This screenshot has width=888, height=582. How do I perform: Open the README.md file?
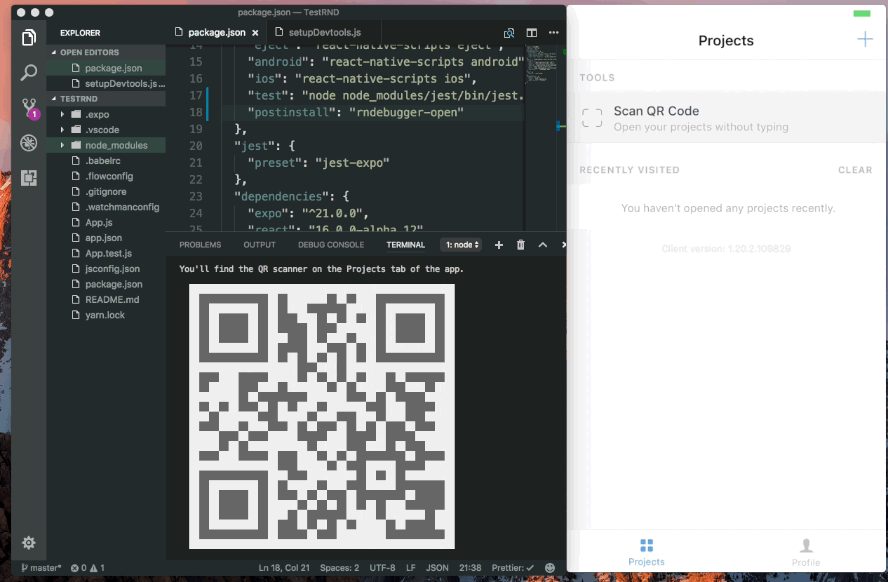coord(106,299)
